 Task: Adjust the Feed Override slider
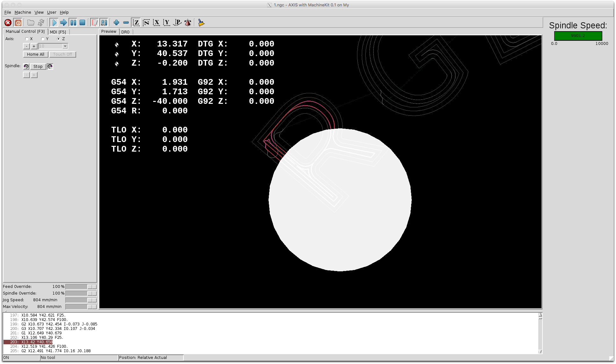pyautogui.click(x=92, y=287)
